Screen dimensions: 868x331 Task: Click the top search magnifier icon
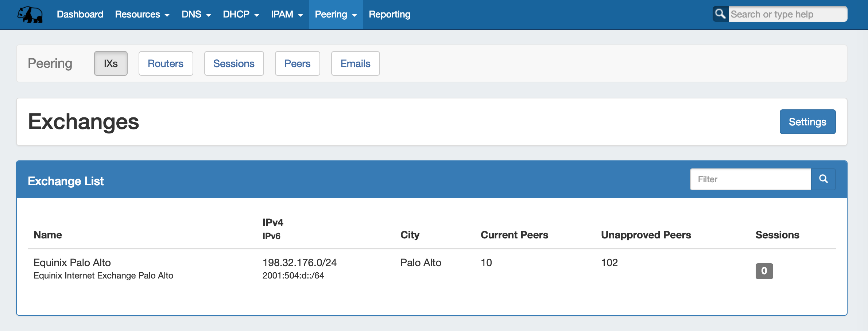pyautogui.click(x=720, y=14)
